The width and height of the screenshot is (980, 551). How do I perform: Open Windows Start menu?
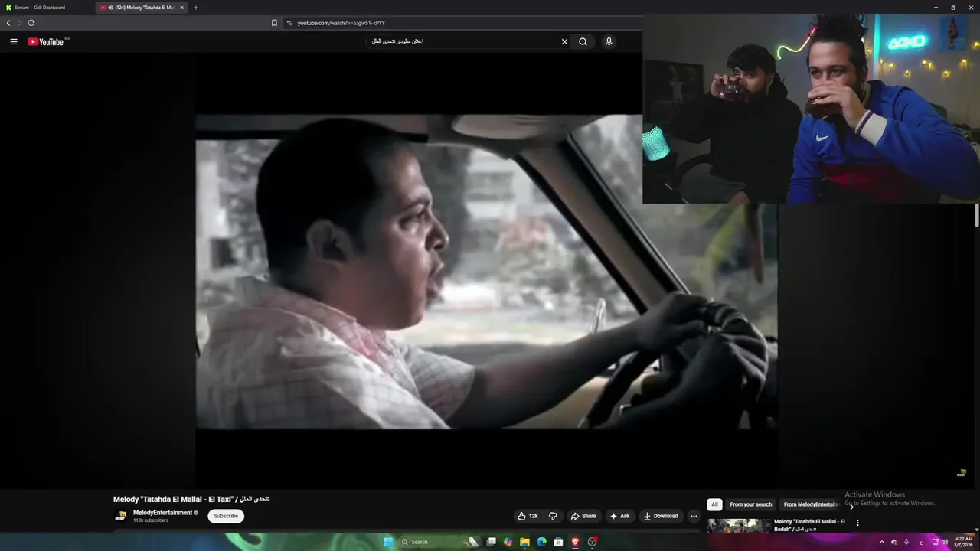coord(388,542)
